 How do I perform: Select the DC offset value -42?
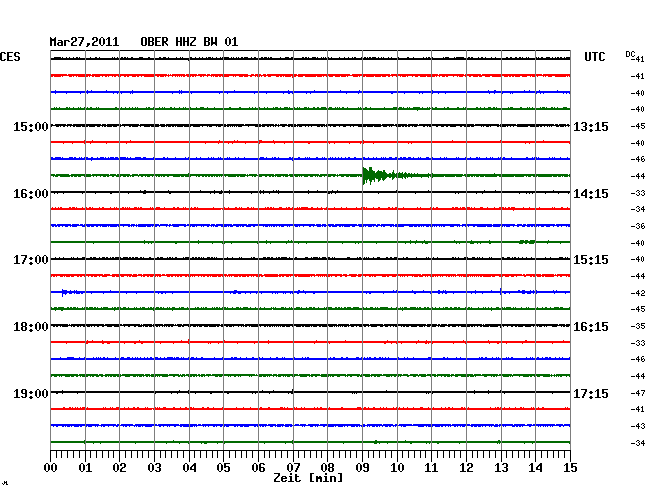click(638, 293)
